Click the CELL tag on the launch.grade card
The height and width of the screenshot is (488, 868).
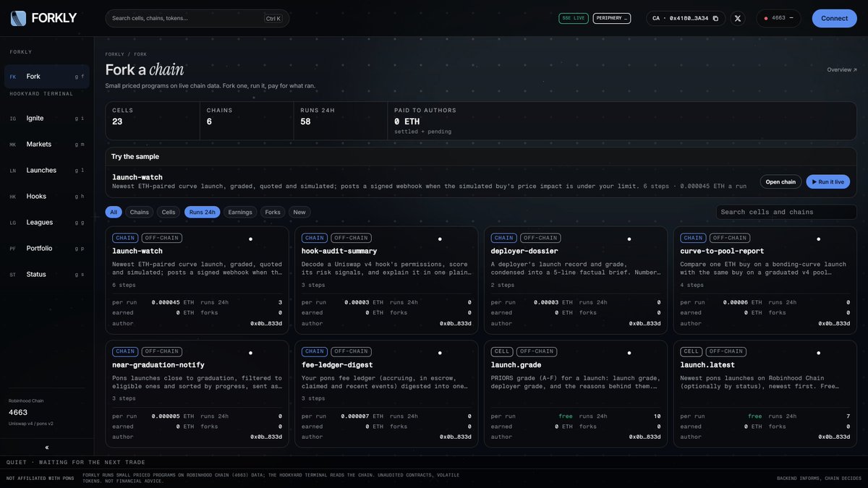point(502,351)
